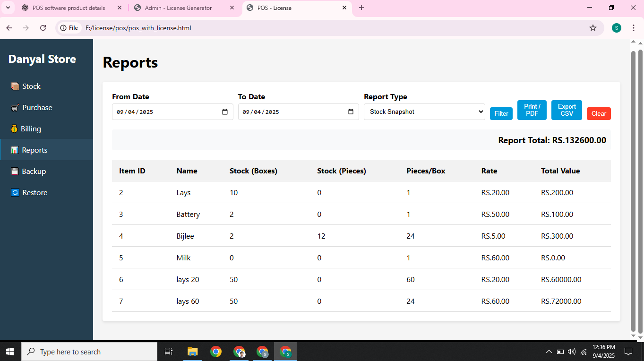The height and width of the screenshot is (361, 644).
Task: Click the Restore refresh icon
Action: pos(15,193)
